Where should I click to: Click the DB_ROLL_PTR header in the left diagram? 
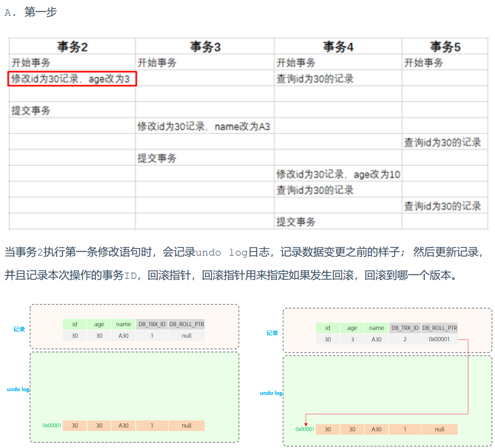[187, 324]
